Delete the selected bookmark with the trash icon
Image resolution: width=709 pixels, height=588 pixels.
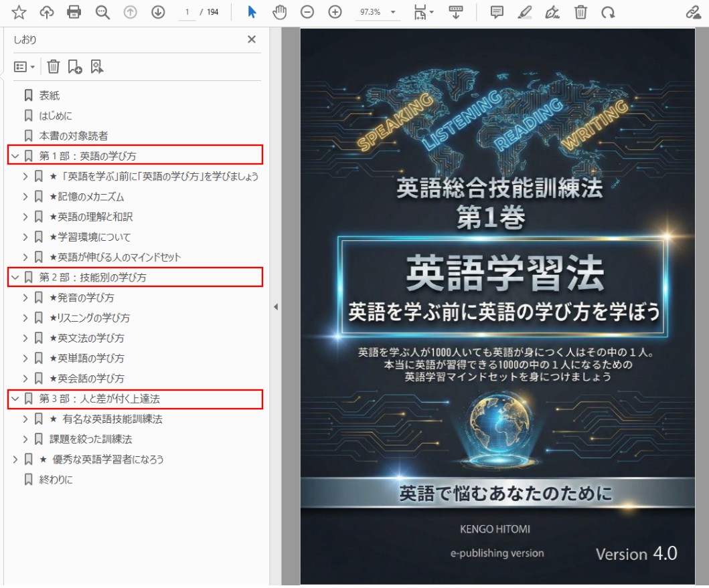coord(54,66)
